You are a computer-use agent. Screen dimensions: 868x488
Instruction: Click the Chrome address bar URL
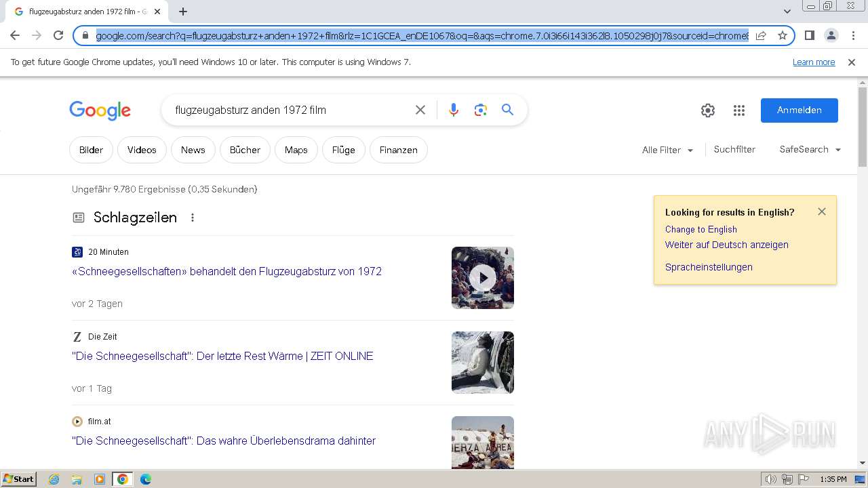[x=422, y=35]
